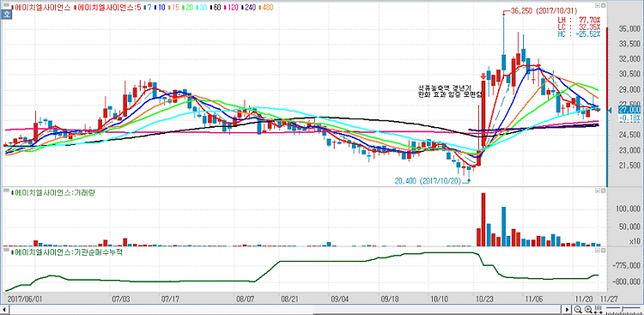Click the 09/18 date on time axis

(389, 298)
